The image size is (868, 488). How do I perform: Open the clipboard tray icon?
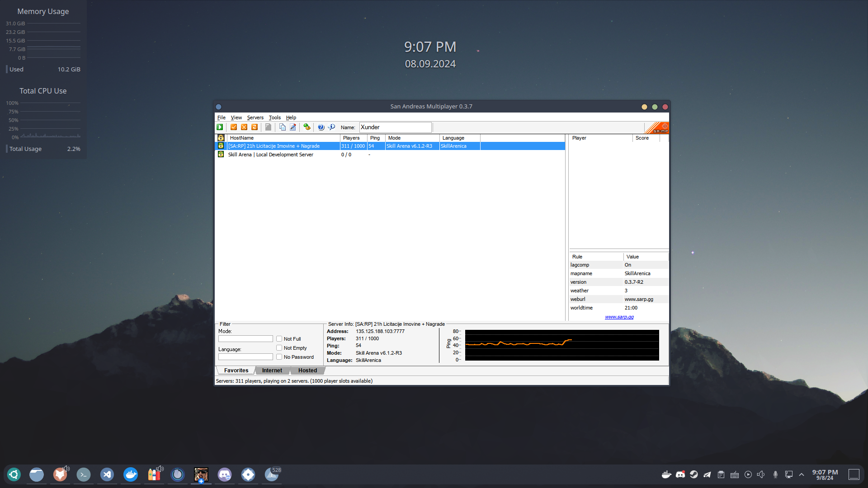click(x=721, y=474)
